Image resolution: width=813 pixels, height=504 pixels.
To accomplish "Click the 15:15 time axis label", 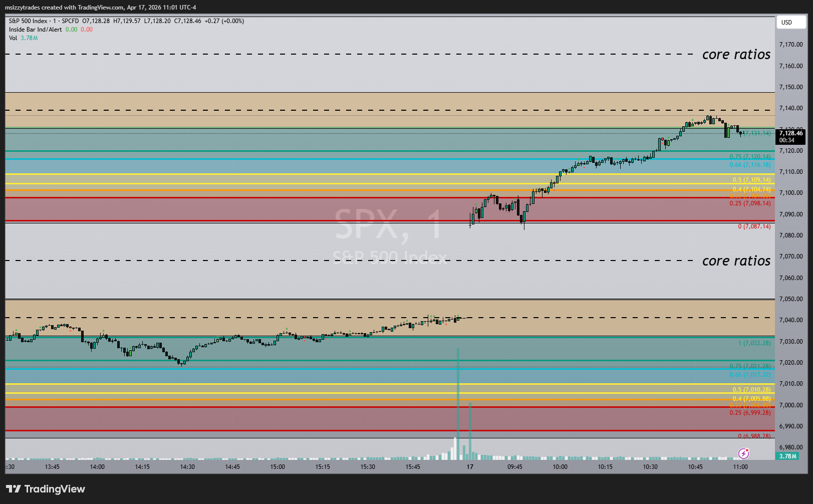I will point(323,467).
